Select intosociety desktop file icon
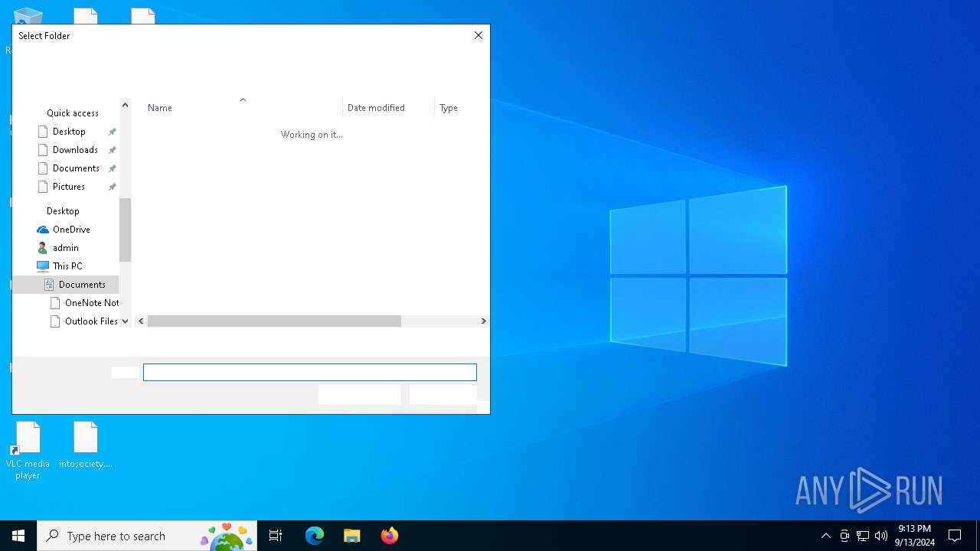The height and width of the screenshot is (551, 980). click(86, 445)
